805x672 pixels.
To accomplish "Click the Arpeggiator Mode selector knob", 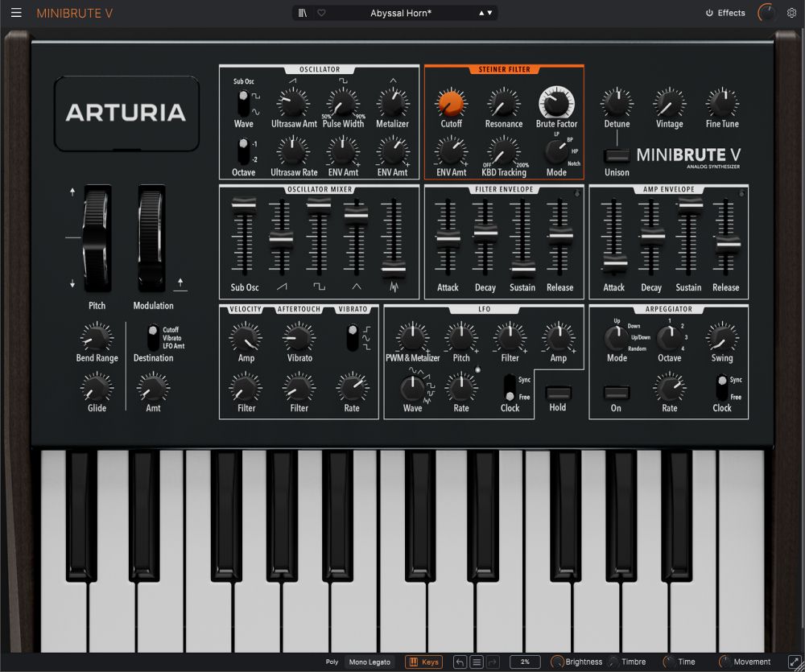I will pos(617,337).
